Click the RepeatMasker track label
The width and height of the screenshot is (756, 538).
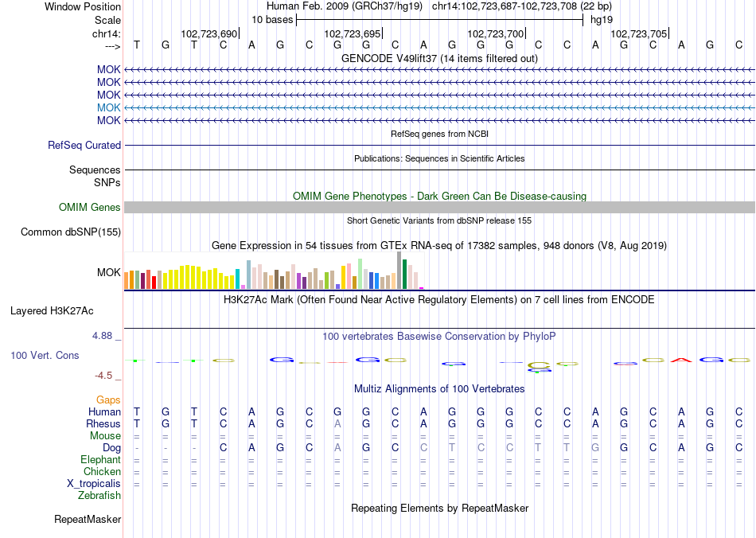point(88,519)
